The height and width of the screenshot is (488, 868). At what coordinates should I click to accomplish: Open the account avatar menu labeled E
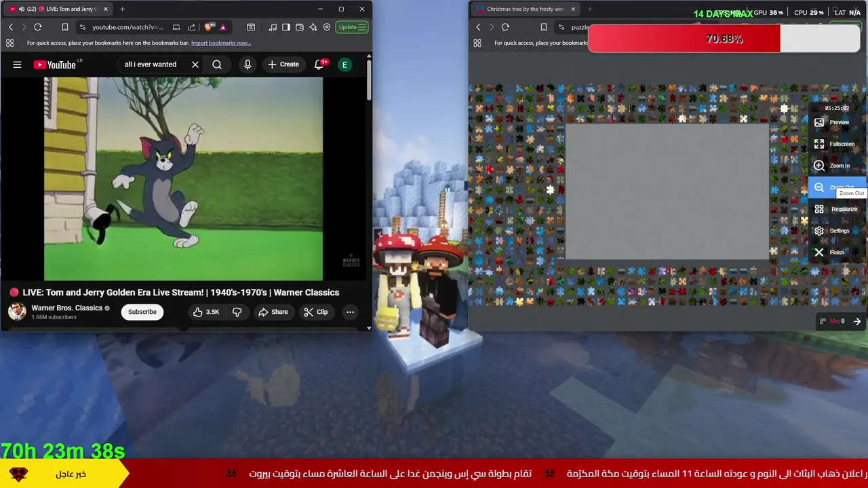344,64
